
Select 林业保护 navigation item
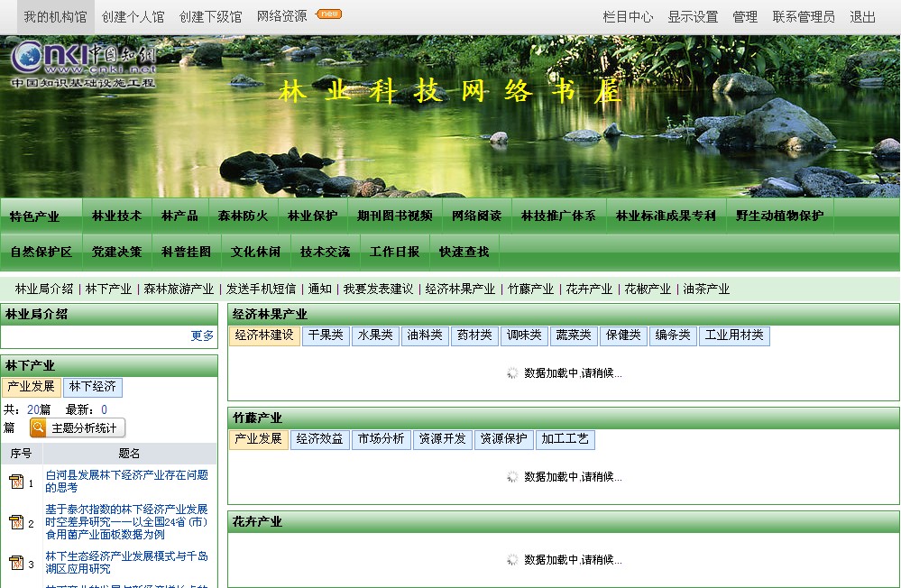[x=313, y=216]
